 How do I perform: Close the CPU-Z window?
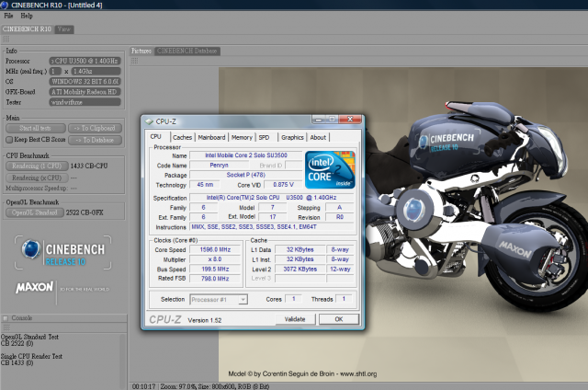pos(350,120)
